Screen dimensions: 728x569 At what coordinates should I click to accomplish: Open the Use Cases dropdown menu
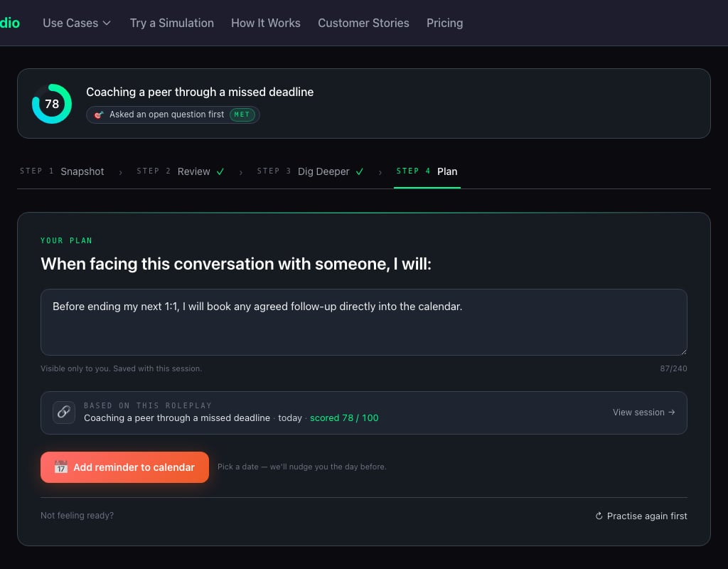coord(77,23)
